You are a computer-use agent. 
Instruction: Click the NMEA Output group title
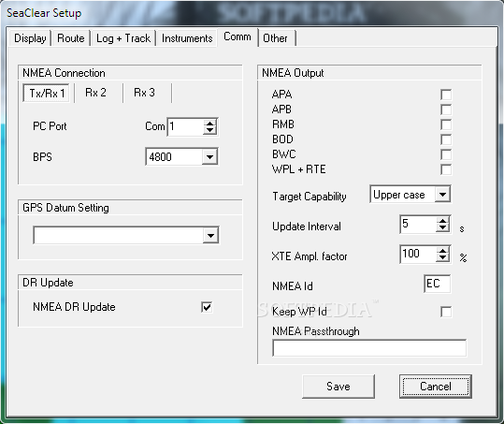coord(293,73)
